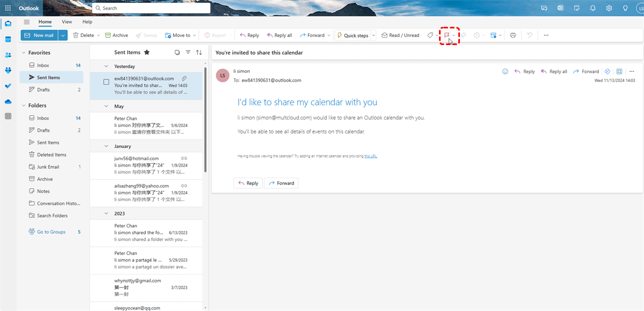Open the Mail module in left rail
Viewport: 644px width, 311px height.
[8, 24]
